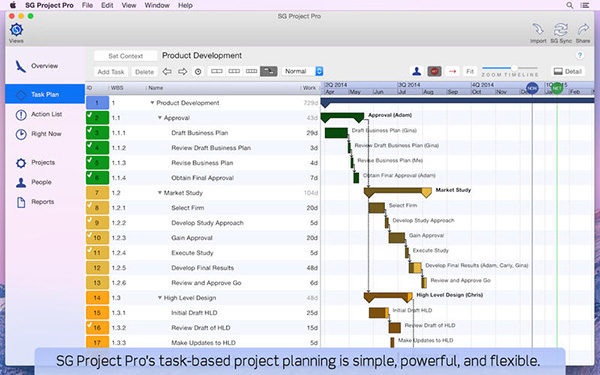Click the NOW timeline marker

tap(532, 88)
